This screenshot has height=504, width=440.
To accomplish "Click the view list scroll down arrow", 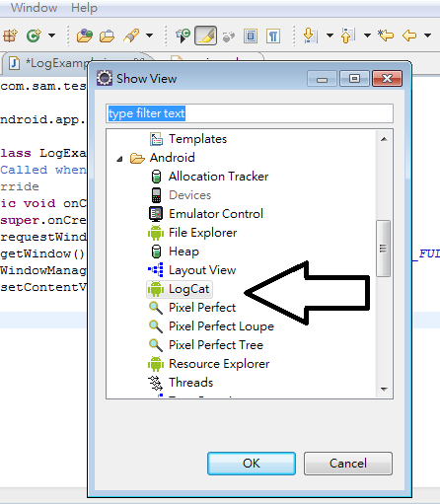I will coord(384,390).
